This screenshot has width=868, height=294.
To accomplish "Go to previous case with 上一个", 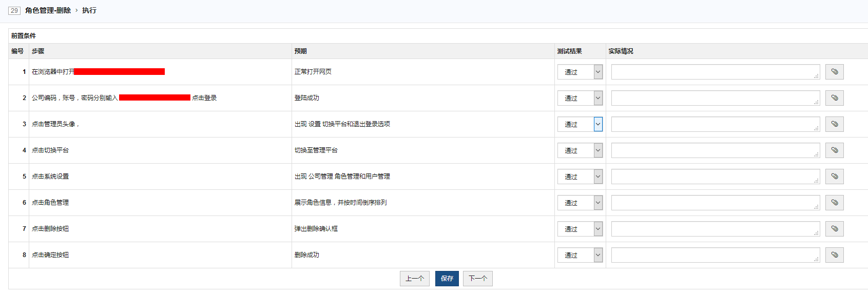I will 414,279.
